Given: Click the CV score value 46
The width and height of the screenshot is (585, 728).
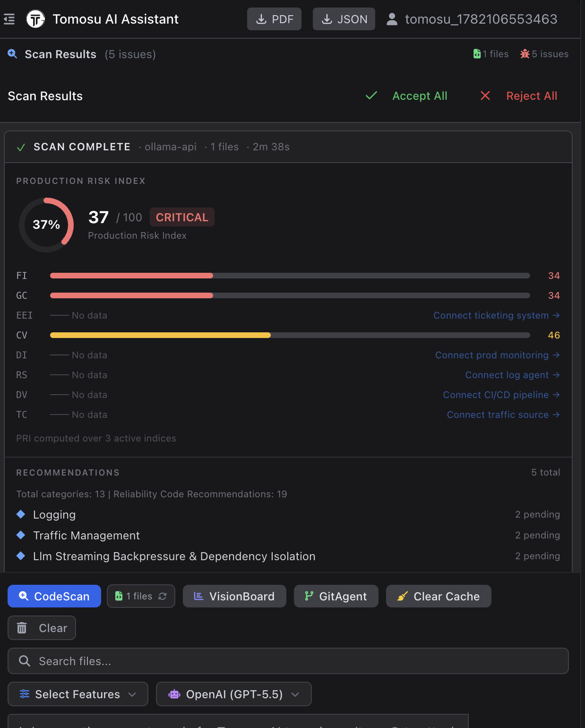Looking at the screenshot, I should (x=554, y=335).
